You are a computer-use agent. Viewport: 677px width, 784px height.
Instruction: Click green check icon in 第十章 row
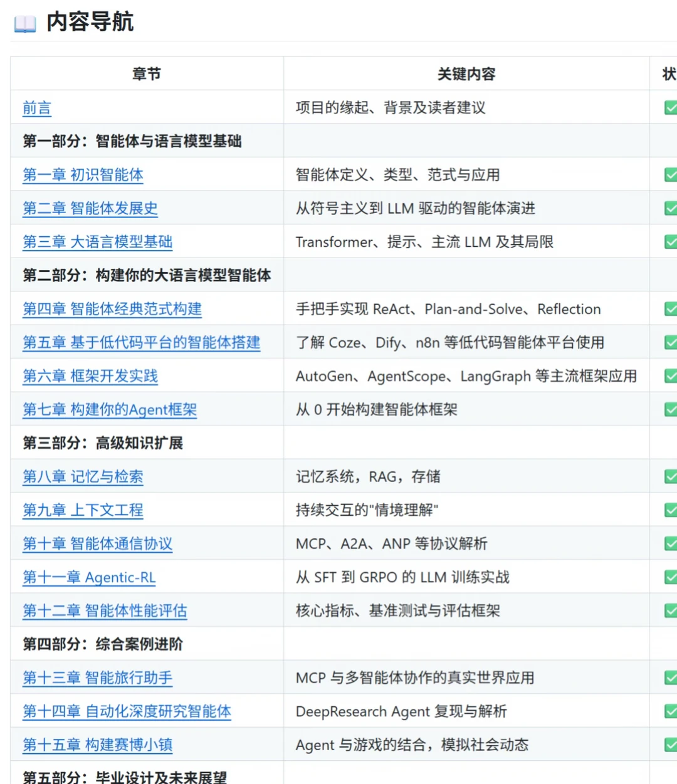coord(671,543)
